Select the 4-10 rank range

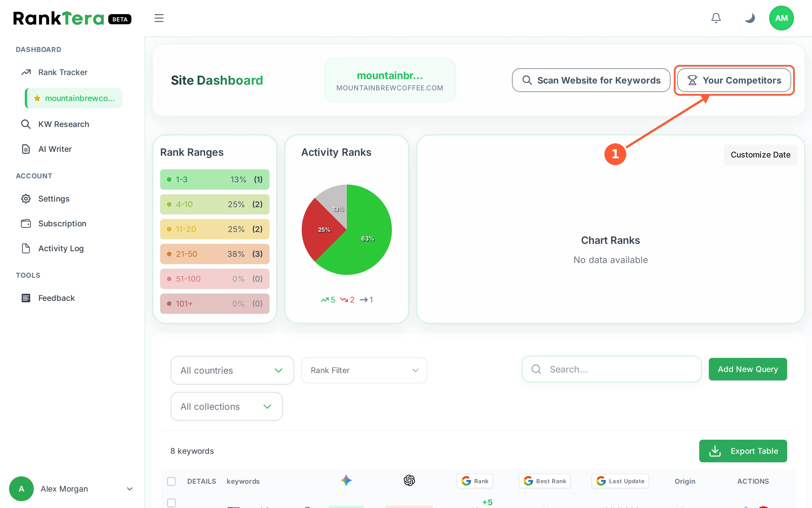pos(215,204)
